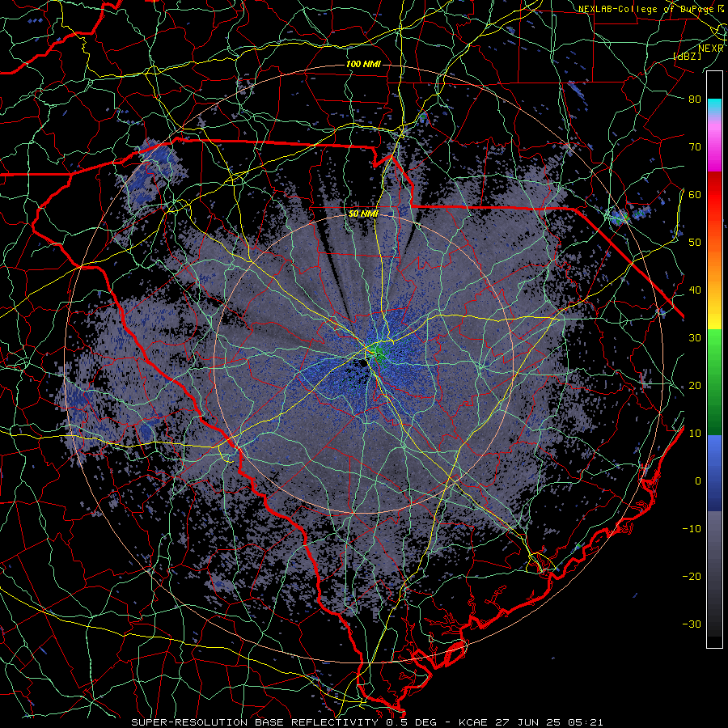Select the "NEXLAB-College of DuPage" credit text
The image size is (728, 728).
tap(648, 9)
